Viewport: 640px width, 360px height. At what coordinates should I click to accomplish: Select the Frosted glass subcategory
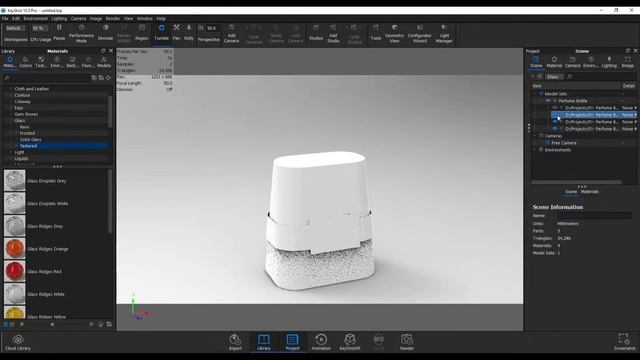[x=27, y=133]
